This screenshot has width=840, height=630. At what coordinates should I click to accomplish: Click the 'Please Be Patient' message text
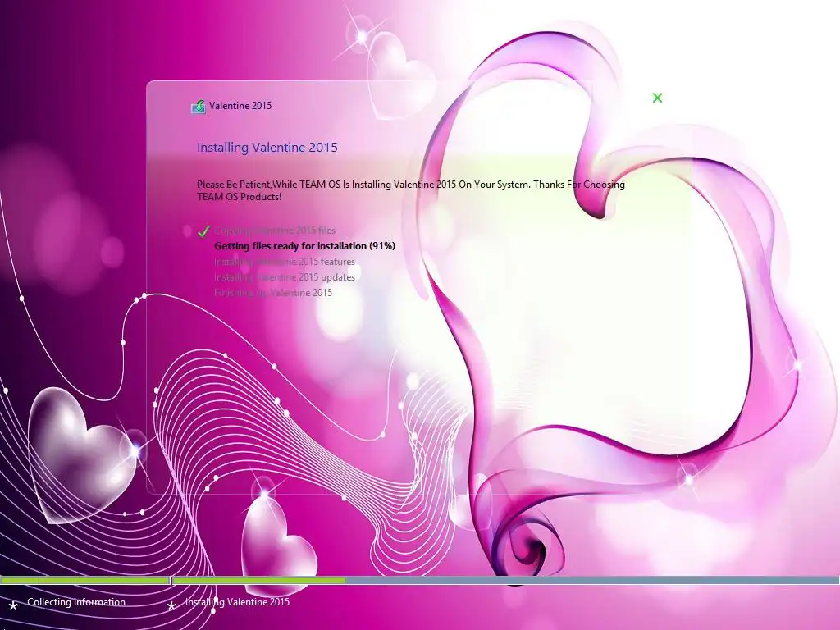point(410,190)
